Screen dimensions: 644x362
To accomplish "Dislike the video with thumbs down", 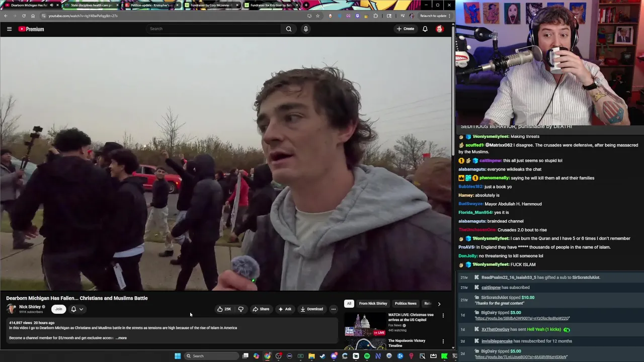I will (240, 309).
